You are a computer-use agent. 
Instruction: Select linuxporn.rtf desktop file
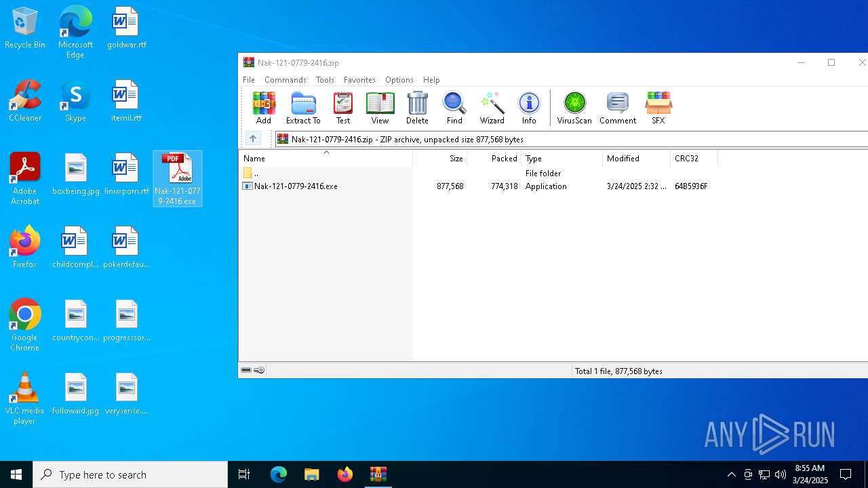pos(126,174)
